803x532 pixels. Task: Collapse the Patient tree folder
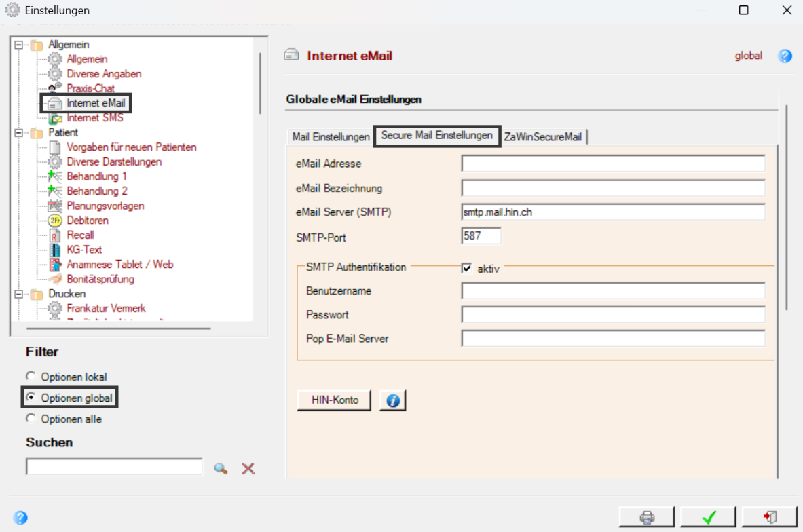click(x=19, y=132)
